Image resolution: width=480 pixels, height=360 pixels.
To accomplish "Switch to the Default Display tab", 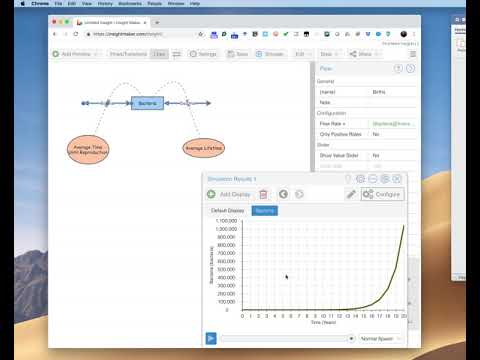I will point(228,211).
